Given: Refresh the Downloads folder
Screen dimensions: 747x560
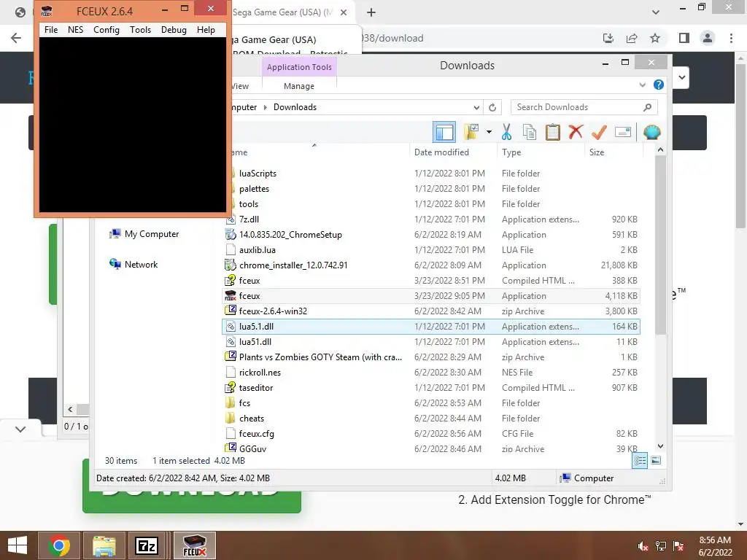Looking at the screenshot, I should point(492,107).
